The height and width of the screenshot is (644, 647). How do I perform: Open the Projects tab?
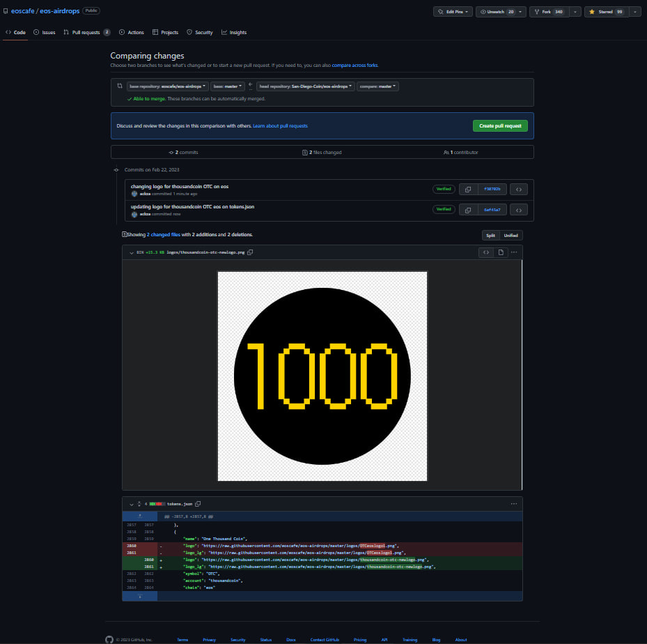165,32
